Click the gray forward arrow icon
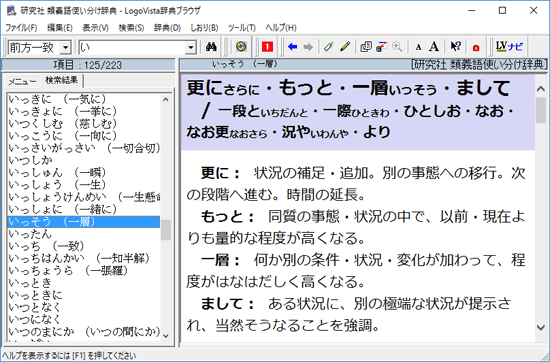This screenshot has height=362, width=550. 308,47
